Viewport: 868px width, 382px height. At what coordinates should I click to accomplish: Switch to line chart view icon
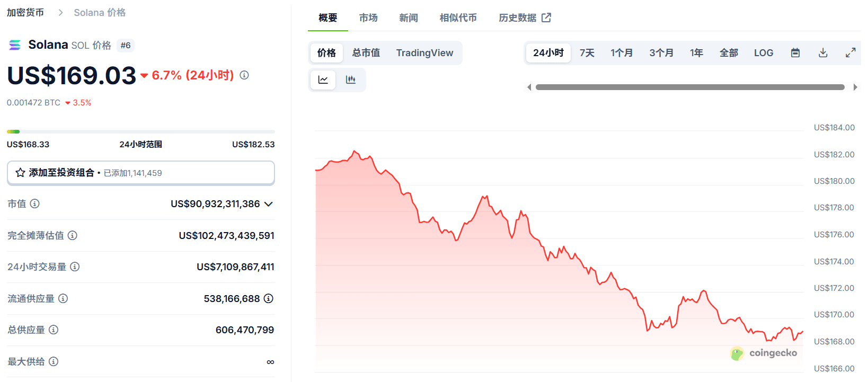click(x=323, y=80)
